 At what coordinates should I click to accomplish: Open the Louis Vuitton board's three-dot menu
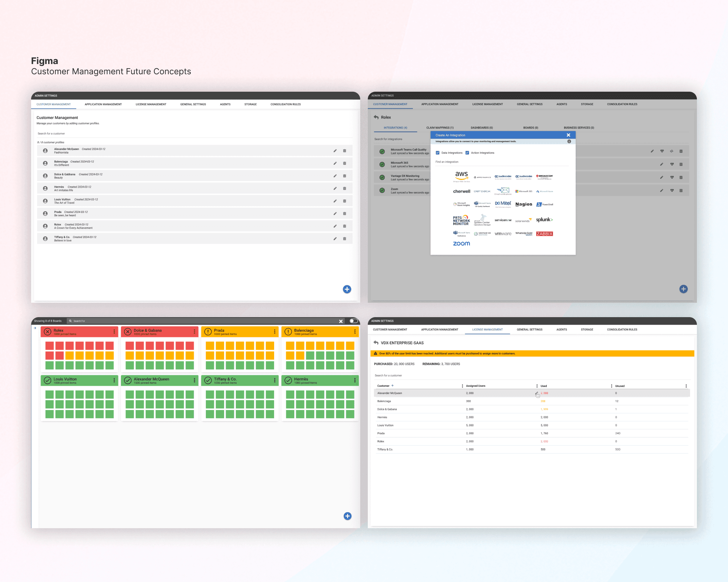click(114, 380)
